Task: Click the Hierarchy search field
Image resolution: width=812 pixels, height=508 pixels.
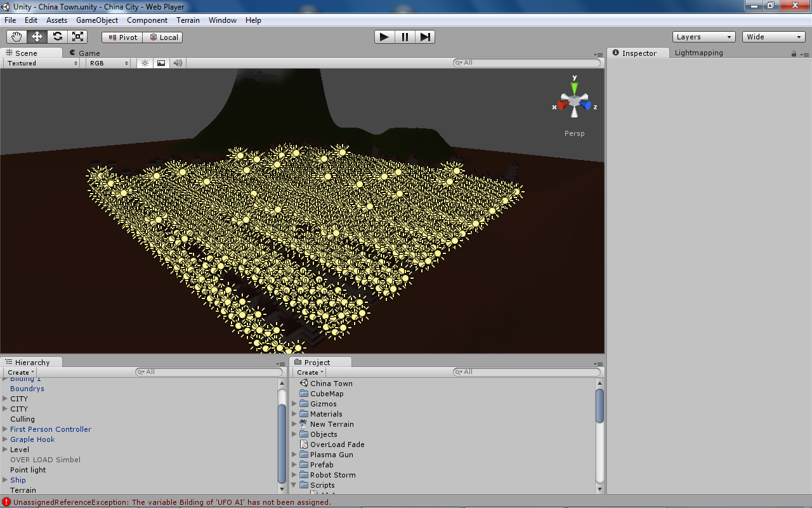Action: (x=209, y=372)
